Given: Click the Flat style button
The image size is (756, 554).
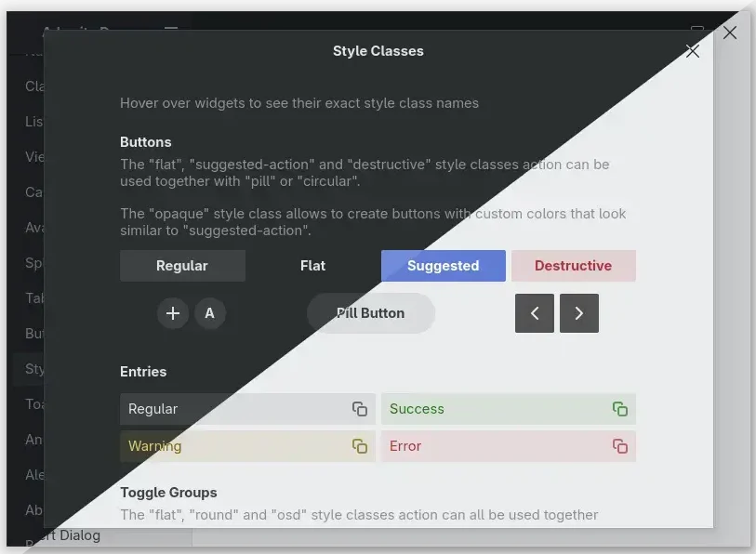Looking at the screenshot, I should tap(312, 266).
